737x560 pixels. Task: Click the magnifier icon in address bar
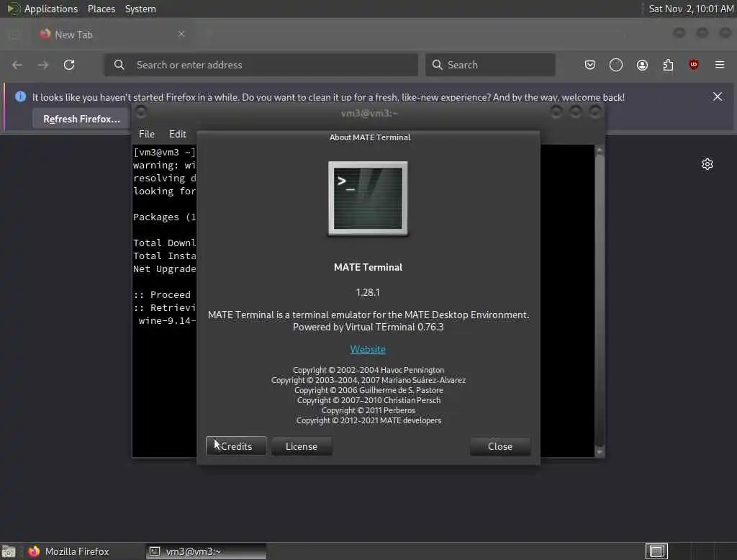click(119, 65)
